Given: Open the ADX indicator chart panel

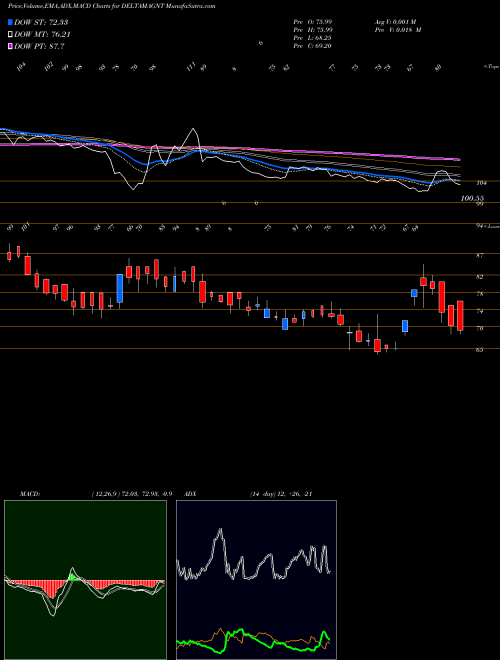Looking at the screenshot, I should click(256, 580).
